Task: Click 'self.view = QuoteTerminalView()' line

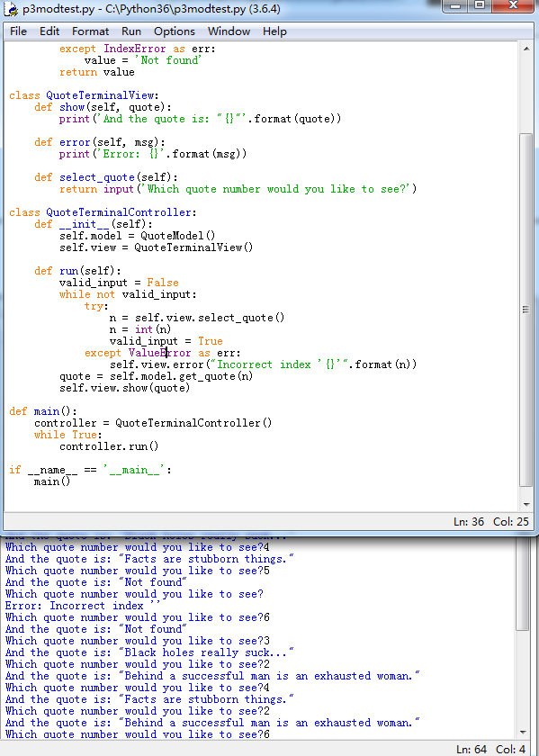Action: point(157,247)
